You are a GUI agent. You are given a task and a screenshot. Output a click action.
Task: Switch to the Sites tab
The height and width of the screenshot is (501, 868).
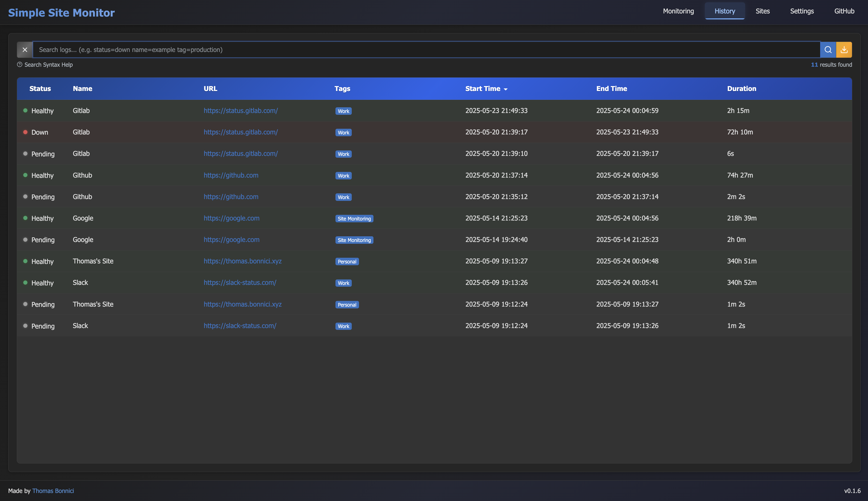click(x=762, y=11)
